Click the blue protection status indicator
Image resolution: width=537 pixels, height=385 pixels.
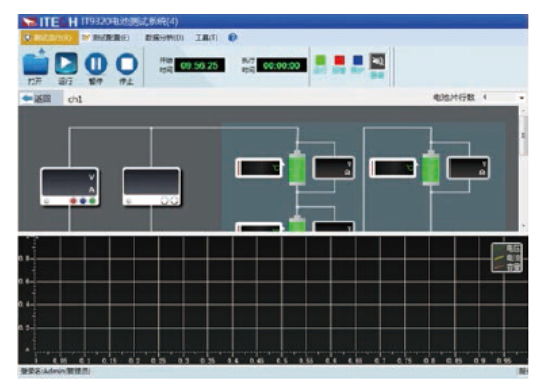[358, 61]
